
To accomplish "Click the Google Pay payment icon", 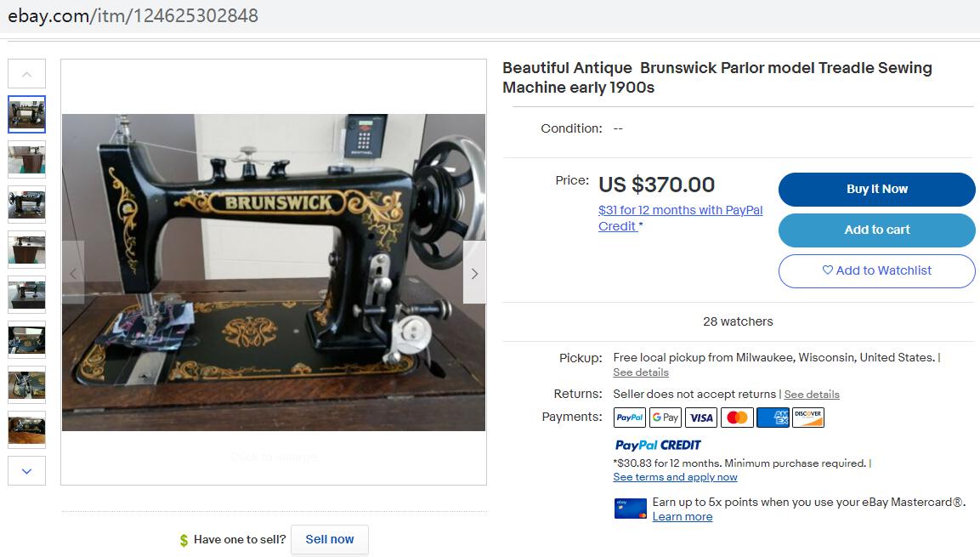I will pyautogui.click(x=665, y=418).
